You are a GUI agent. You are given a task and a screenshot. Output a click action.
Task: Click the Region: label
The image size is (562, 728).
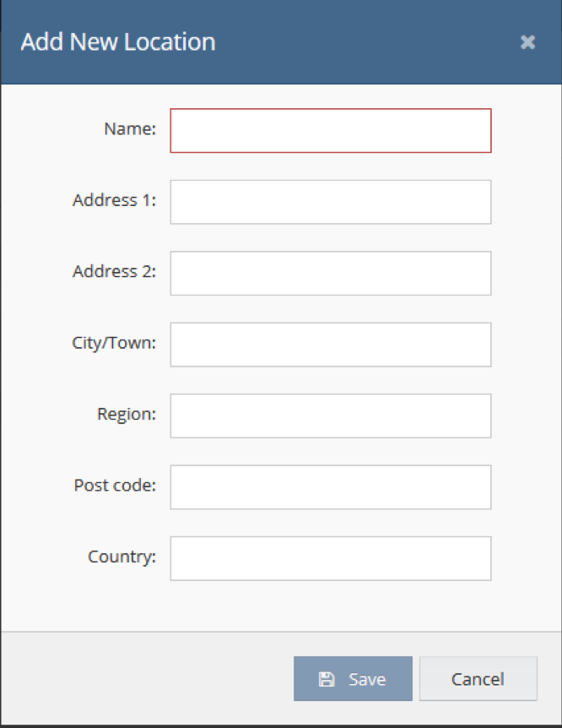[127, 414]
